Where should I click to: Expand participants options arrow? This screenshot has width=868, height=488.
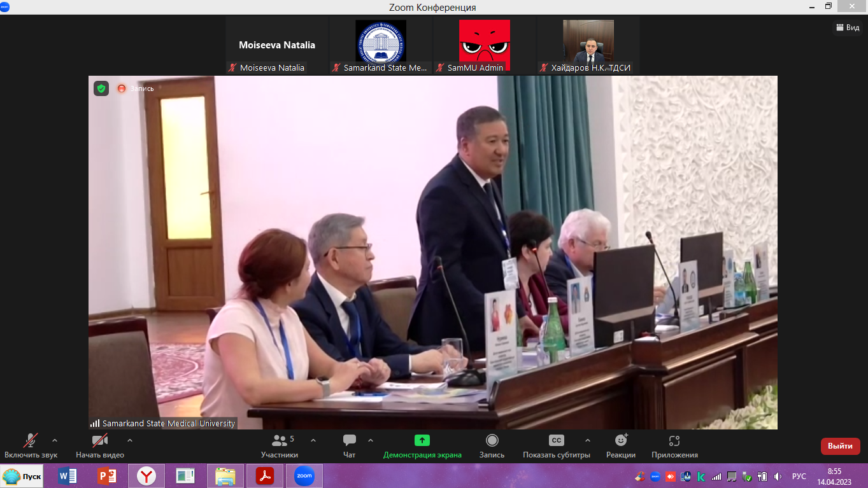click(313, 440)
